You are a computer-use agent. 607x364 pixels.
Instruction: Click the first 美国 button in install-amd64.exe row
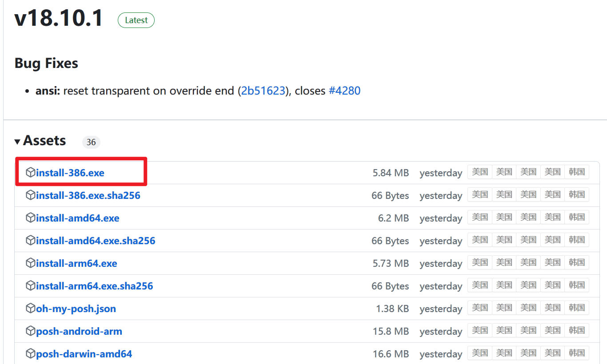(x=480, y=217)
